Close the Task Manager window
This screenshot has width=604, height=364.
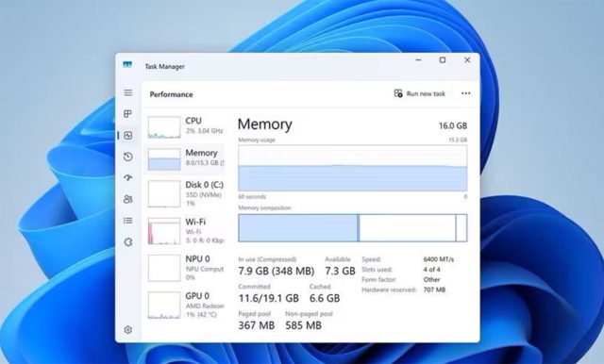467,60
